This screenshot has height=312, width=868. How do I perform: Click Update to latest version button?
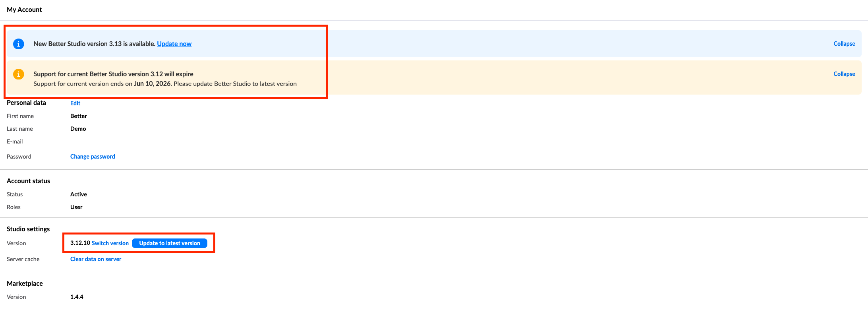[x=170, y=243]
